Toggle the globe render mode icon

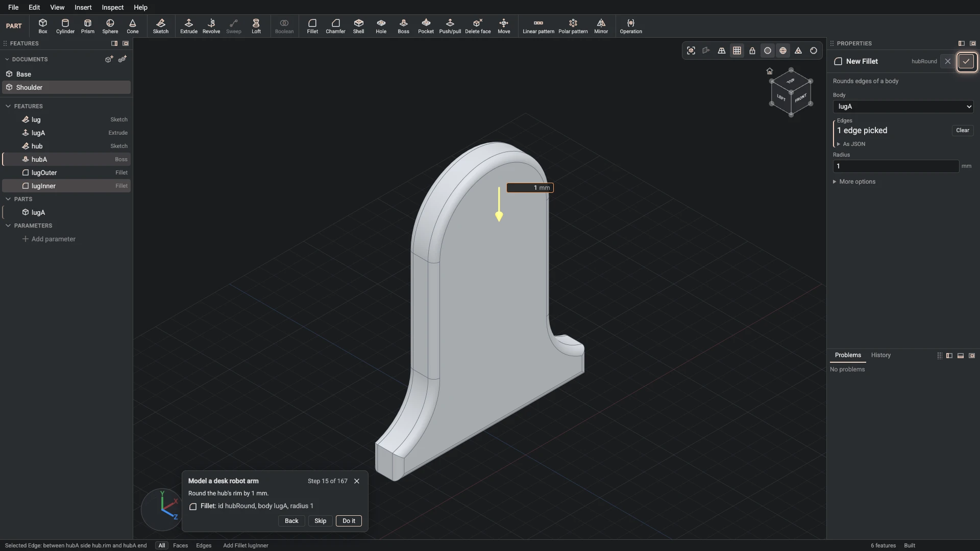tap(783, 51)
